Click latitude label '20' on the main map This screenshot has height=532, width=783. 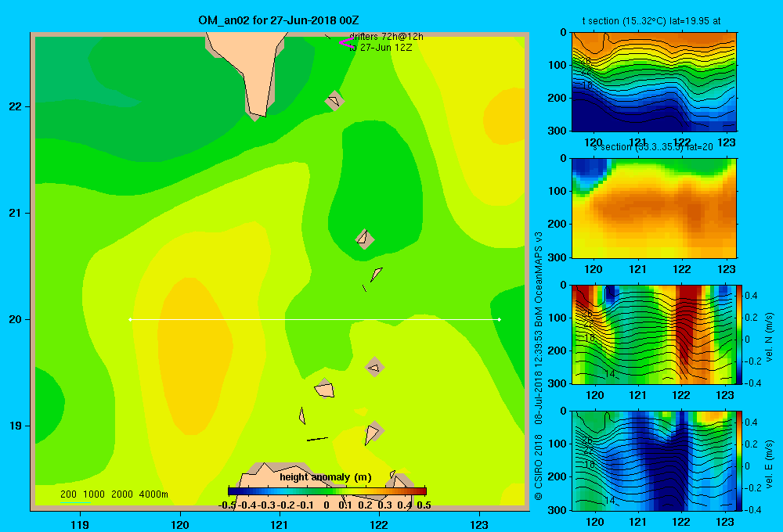(16, 319)
